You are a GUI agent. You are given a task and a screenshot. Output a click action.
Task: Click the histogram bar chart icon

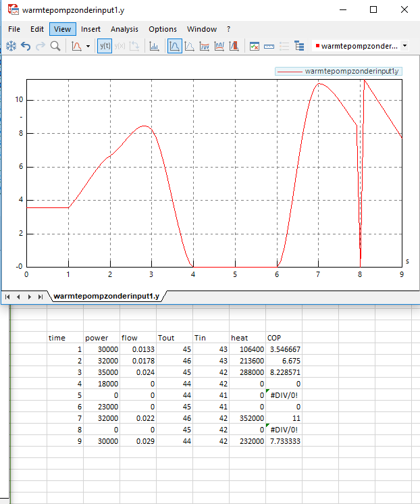154,46
